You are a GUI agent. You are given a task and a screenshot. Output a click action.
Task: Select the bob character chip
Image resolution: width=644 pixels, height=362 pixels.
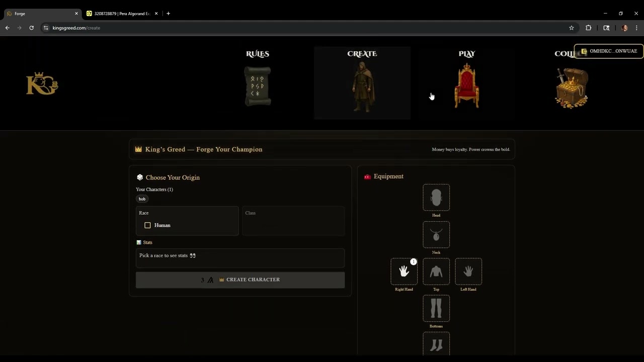(142, 199)
